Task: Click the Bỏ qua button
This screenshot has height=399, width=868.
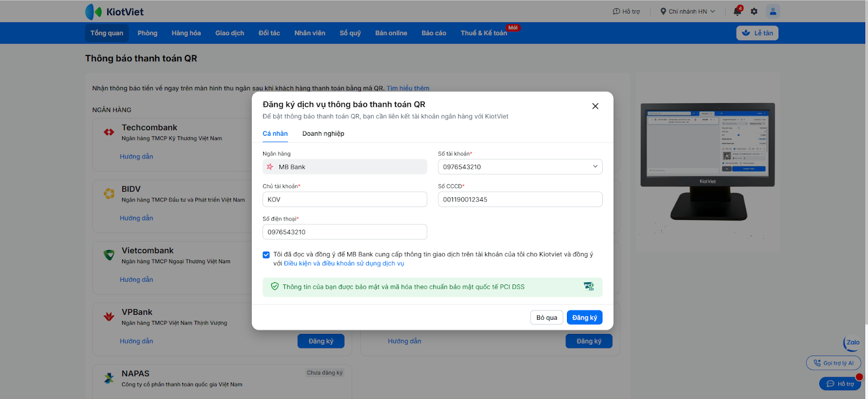Action: click(x=547, y=318)
